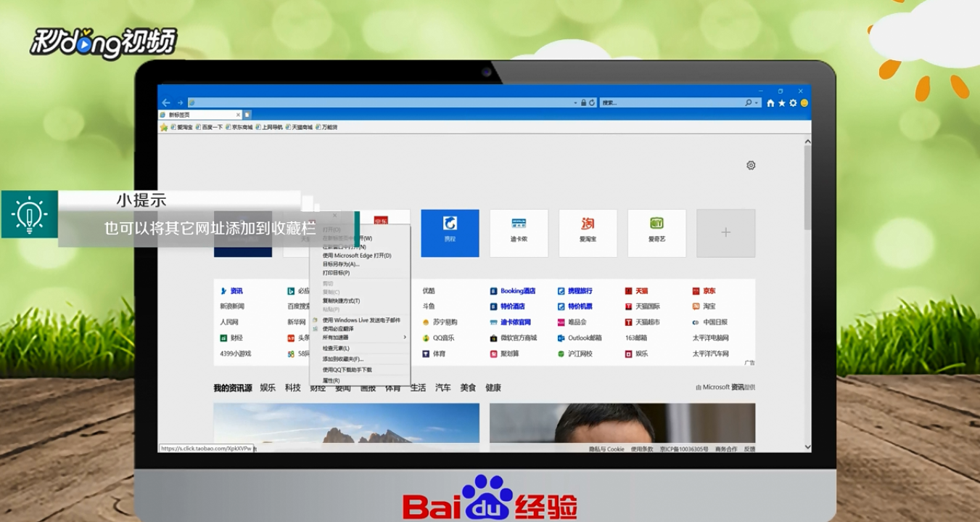Open the 特价机票 link
Viewport: 980px width, 522px height.
click(x=580, y=306)
